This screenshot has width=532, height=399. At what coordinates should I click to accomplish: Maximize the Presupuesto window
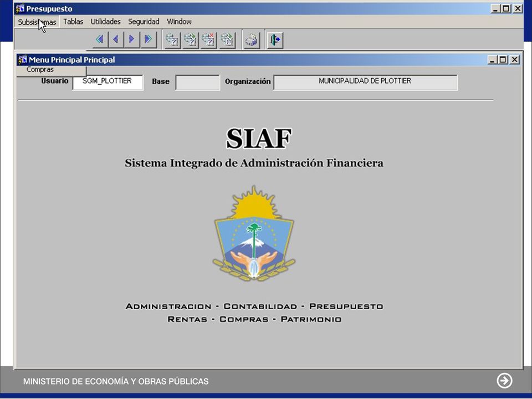506,9
